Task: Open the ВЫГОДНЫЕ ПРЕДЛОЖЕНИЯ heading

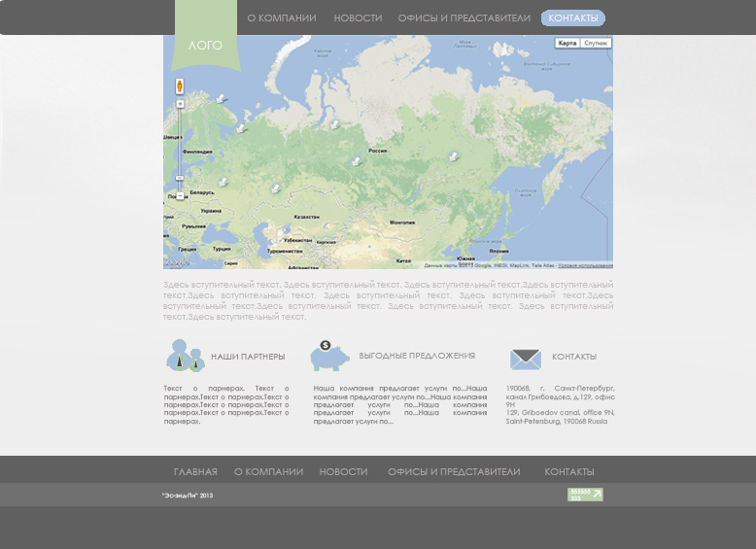Action: coord(417,356)
